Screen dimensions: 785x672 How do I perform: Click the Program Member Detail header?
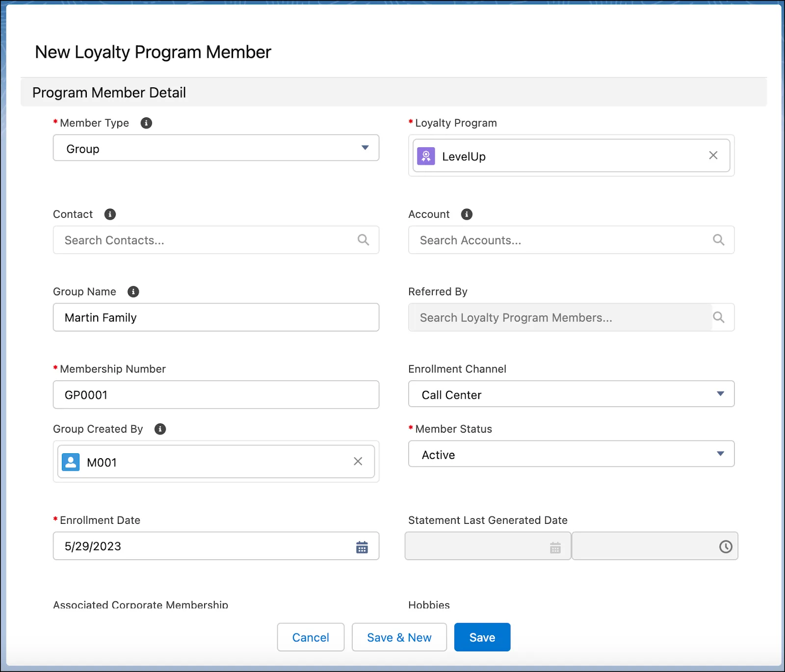click(x=109, y=92)
